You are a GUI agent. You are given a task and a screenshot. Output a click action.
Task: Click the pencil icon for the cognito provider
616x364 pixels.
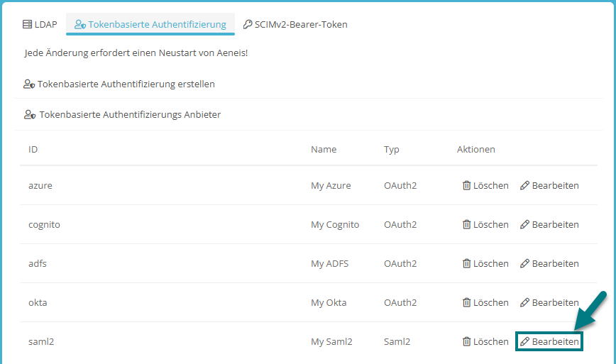click(524, 224)
